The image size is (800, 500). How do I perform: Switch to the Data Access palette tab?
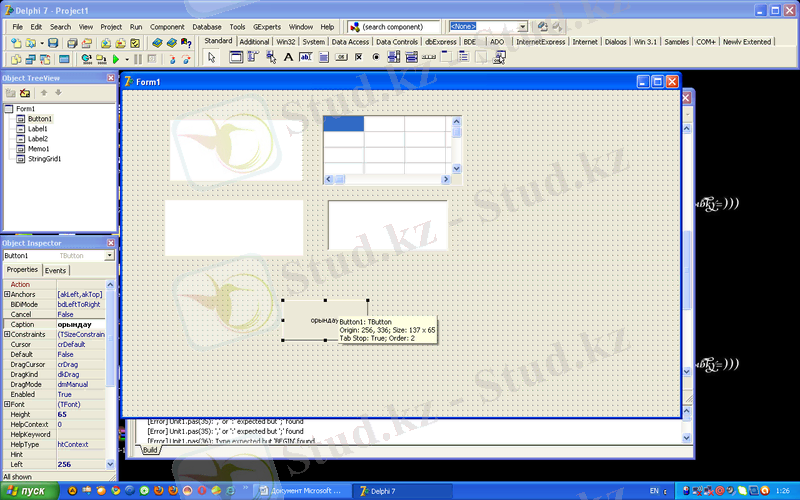coord(350,42)
